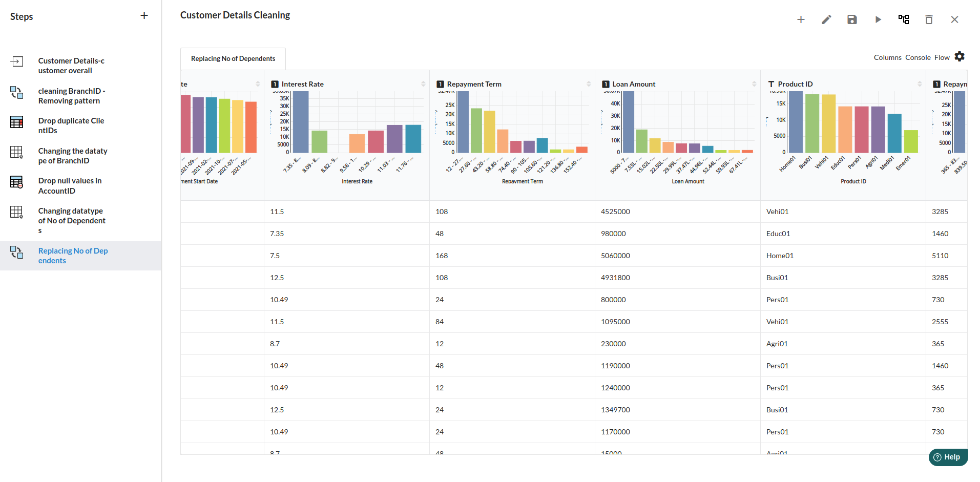Image resolution: width=980 pixels, height=482 pixels.
Task: Click the add plus icon in top toolbar
Action: coord(801,19)
